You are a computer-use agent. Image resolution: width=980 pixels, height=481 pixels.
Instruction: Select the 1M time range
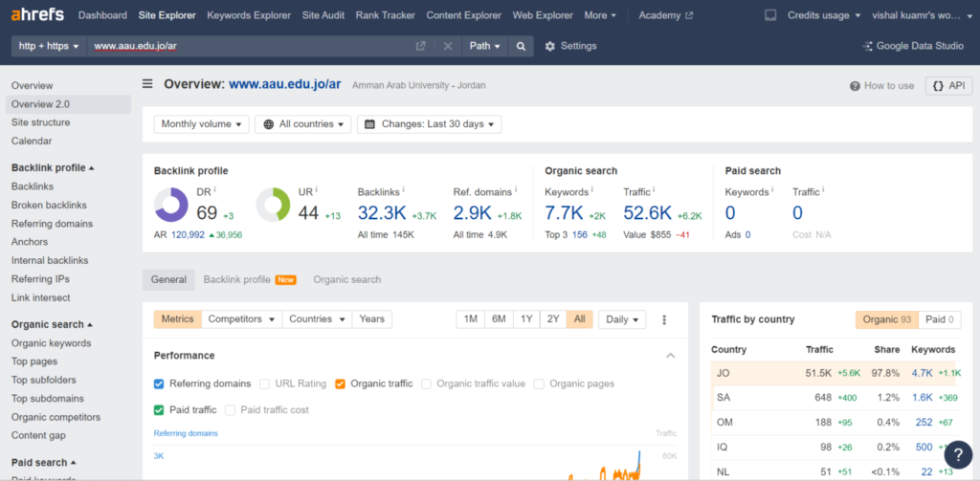[470, 319]
